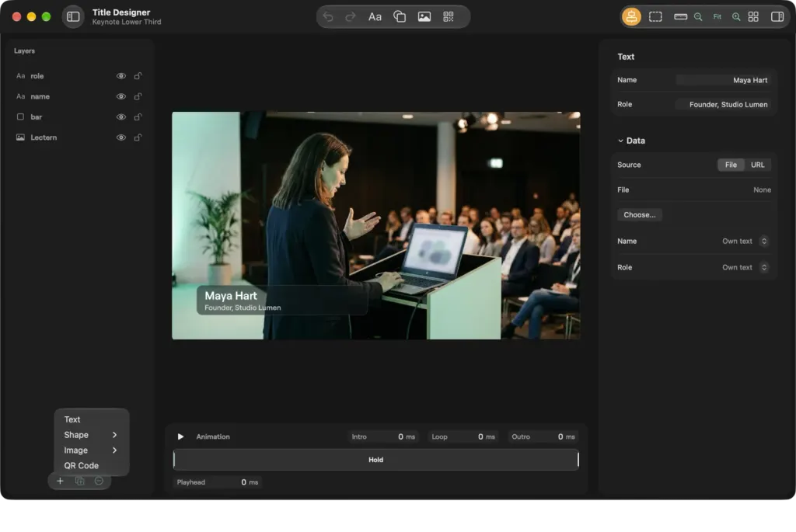Click the Loop duration field
This screenshot has height=532, width=796.
point(463,436)
